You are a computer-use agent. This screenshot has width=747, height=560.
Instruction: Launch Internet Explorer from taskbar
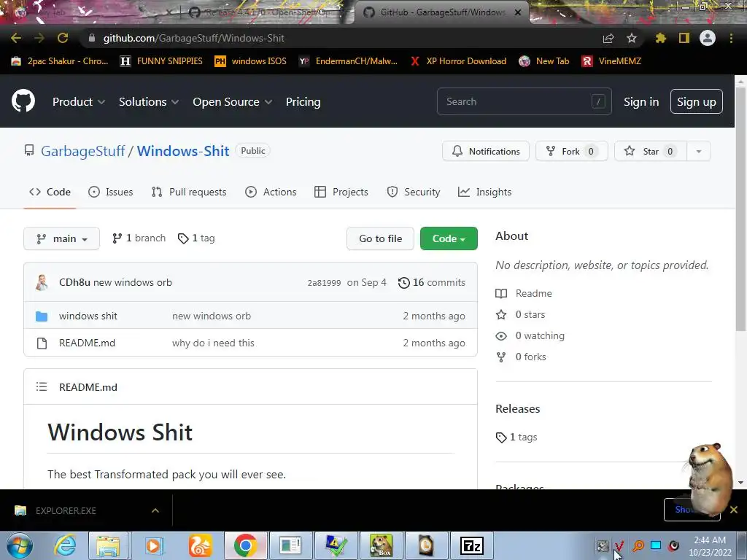click(x=65, y=545)
